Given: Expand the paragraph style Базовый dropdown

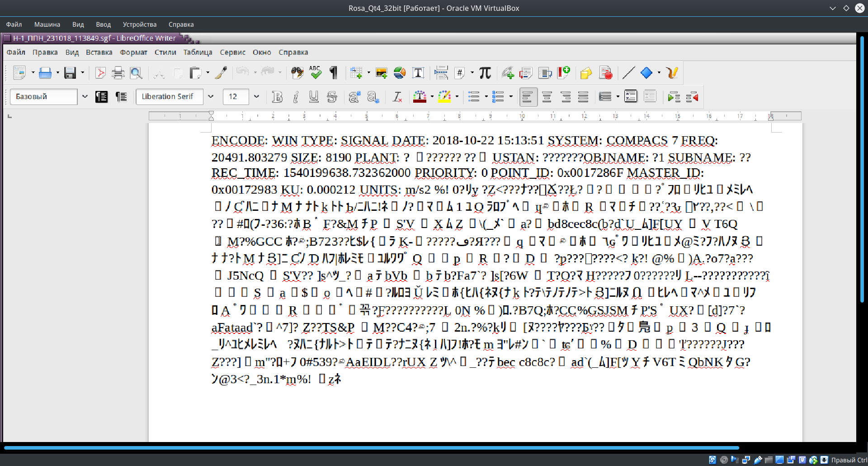Looking at the screenshot, I should point(85,97).
